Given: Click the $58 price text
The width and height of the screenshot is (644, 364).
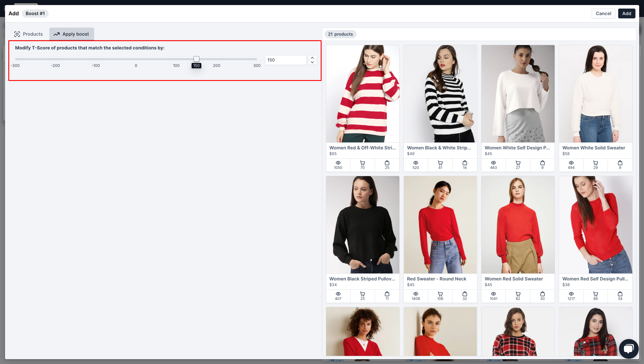Looking at the screenshot, I should point(566,154).
